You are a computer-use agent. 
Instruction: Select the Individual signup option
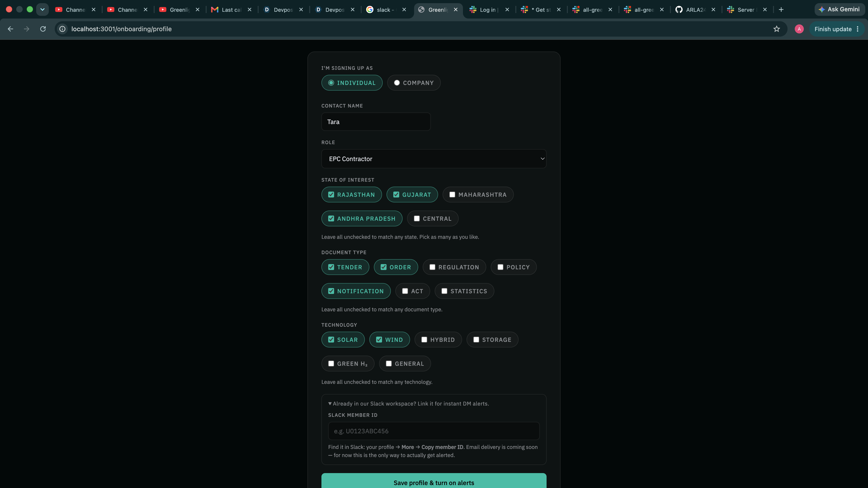[352, 83]
